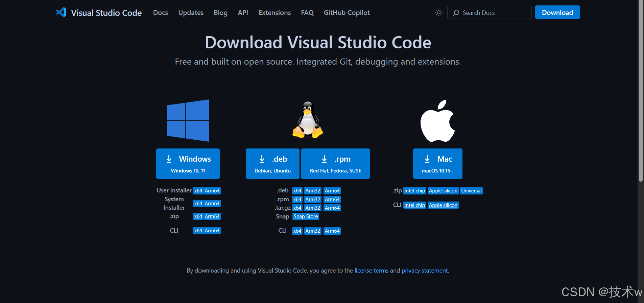This screenshot has height=303, width=644.
Task: Click the Visual Studio Code logo icon
Action: 61,13
